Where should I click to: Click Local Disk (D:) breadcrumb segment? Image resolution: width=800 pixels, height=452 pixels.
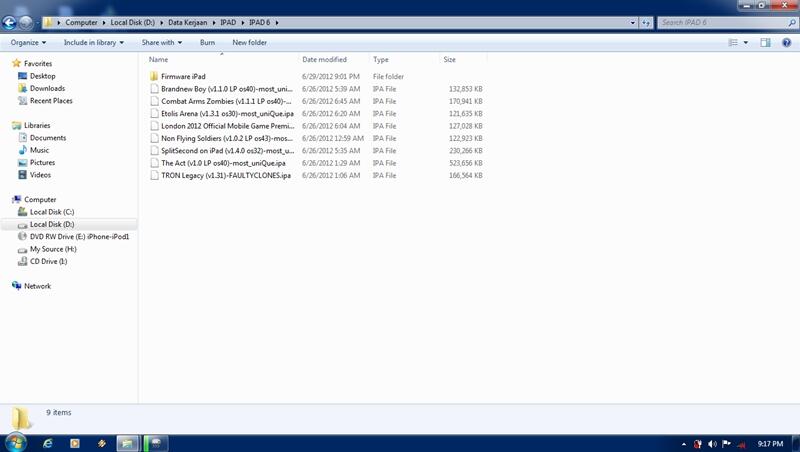tap(132, 22)
